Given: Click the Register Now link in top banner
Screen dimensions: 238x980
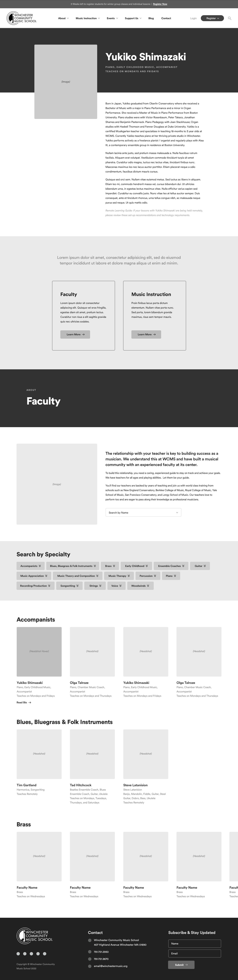Looking at the screenshot, I should 160,4.
